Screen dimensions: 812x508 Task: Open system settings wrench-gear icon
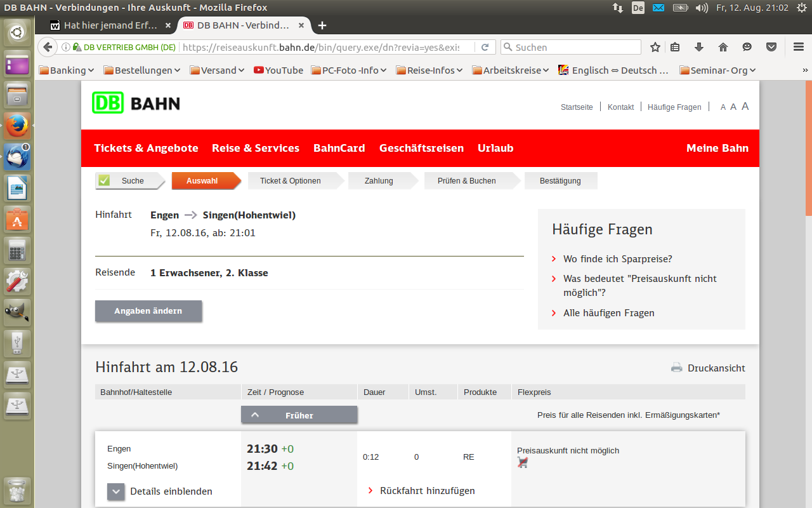click(x=17, y=281)
